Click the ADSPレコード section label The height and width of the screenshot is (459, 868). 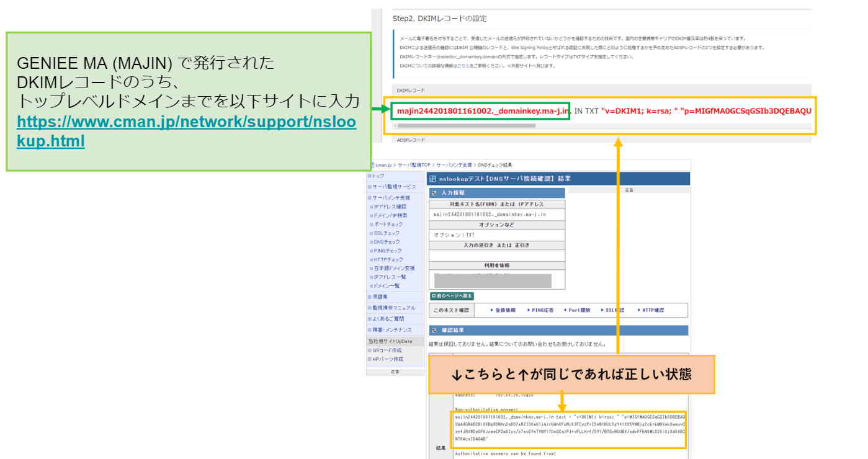coord(411,140)
